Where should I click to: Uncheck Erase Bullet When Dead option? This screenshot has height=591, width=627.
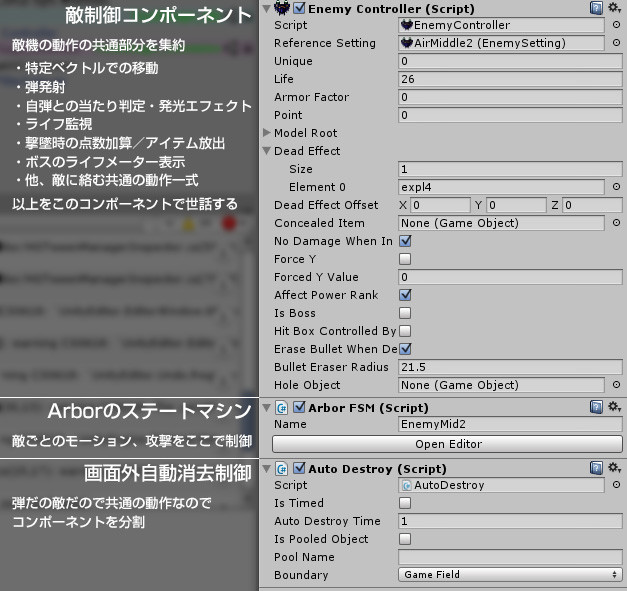pyautogui.click(x=405, y=349)
